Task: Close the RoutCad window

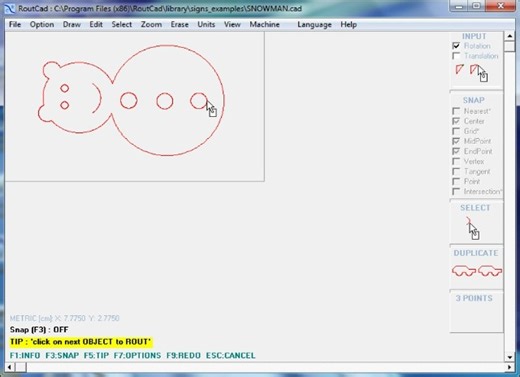Action: pyautogui.click(x=500, y=6)
